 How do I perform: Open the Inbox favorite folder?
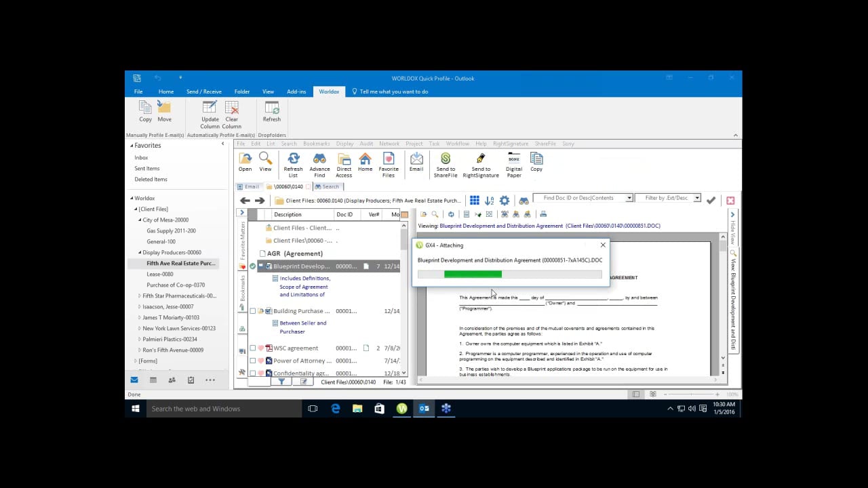click(x=141, y=158)
